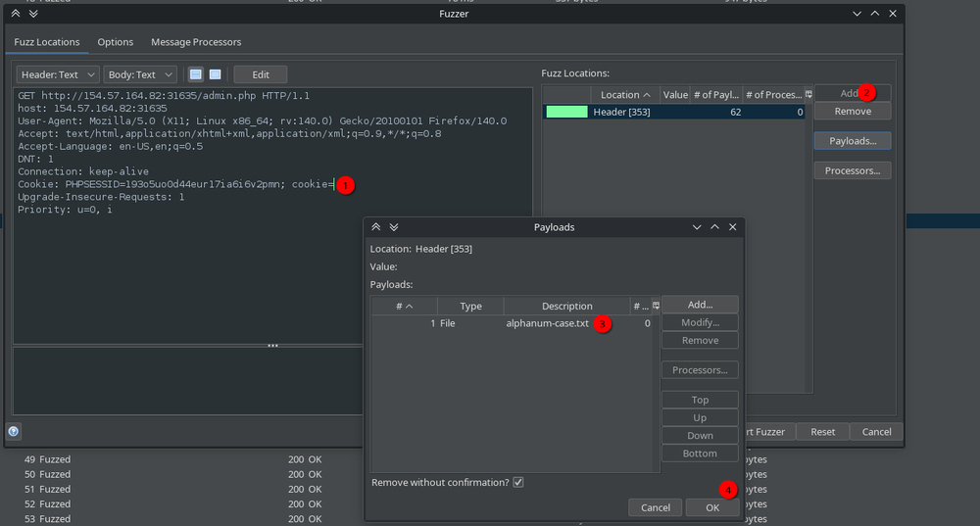Viewport: 980px width, 526px height.
Task: Click Reset button in Fuzzer
Action: [822, 432]
